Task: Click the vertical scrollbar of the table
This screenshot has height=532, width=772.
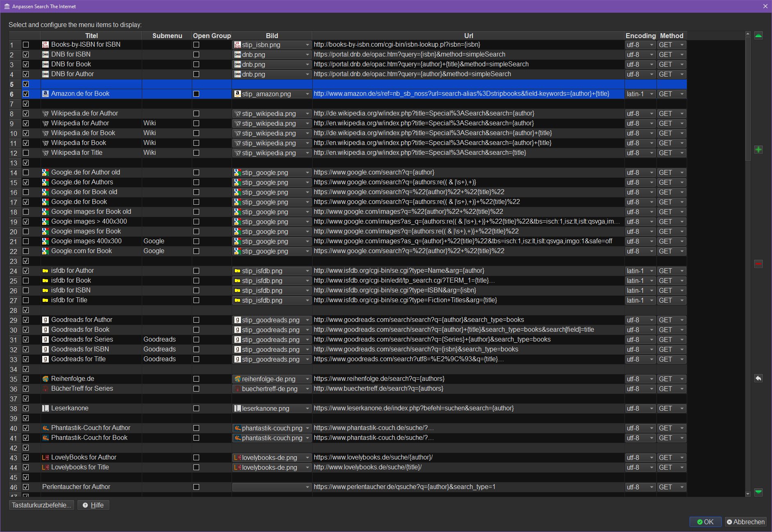Action: (748, 98)
